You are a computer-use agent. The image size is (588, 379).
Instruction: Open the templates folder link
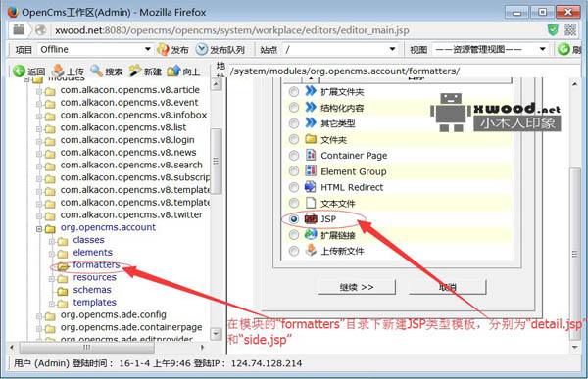[94, 303]
